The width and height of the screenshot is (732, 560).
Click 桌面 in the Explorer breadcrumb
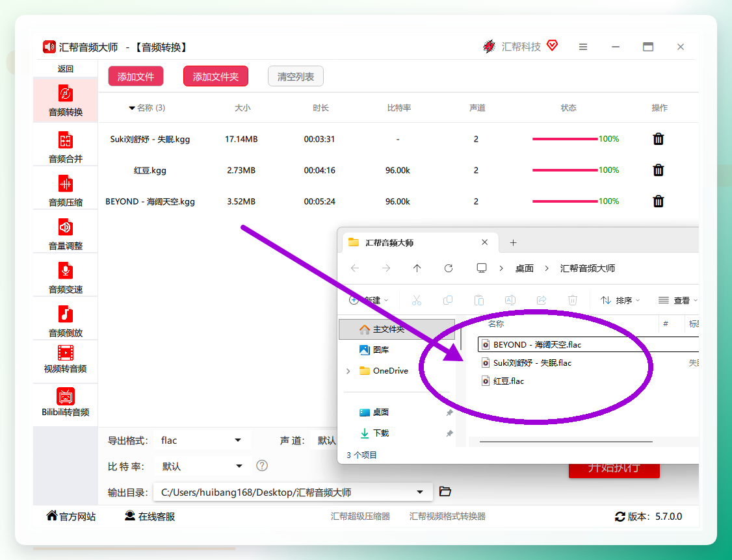pos(524,268)
